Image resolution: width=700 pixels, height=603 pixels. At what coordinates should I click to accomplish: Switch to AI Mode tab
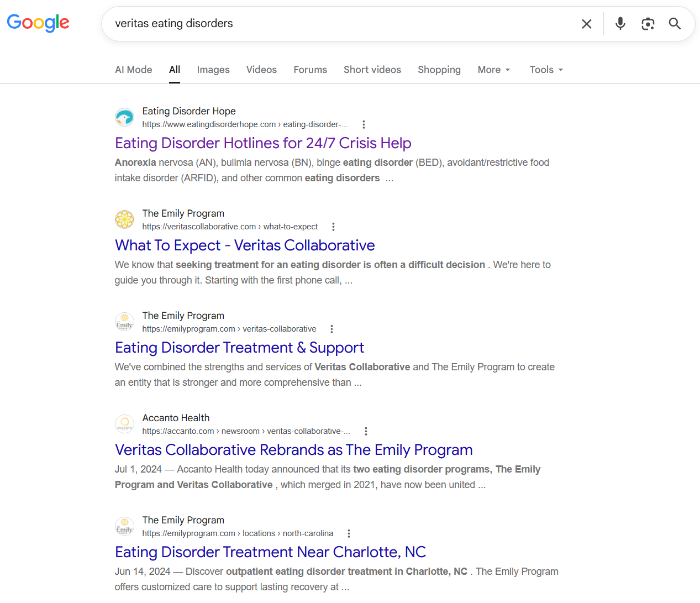coord(134,70)
